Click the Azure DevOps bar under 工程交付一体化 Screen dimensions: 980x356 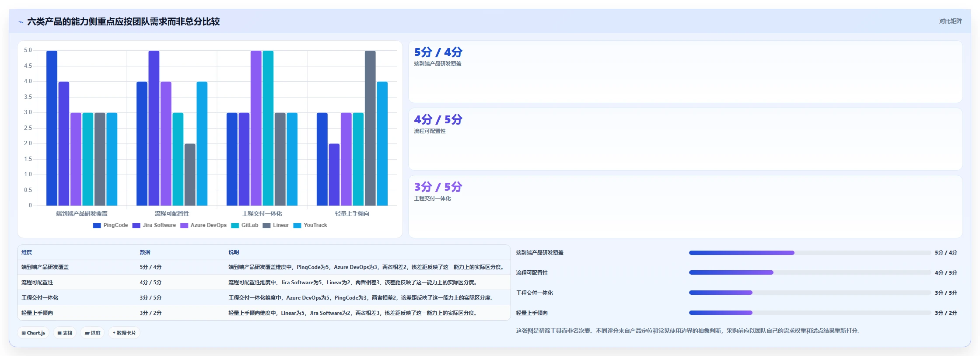coord(256,128)
